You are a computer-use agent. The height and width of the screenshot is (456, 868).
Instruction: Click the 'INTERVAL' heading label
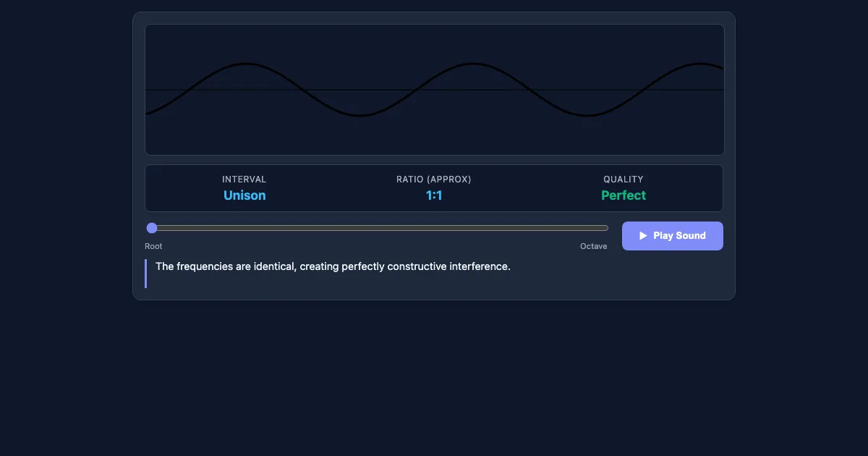click(x=244, y=180)
